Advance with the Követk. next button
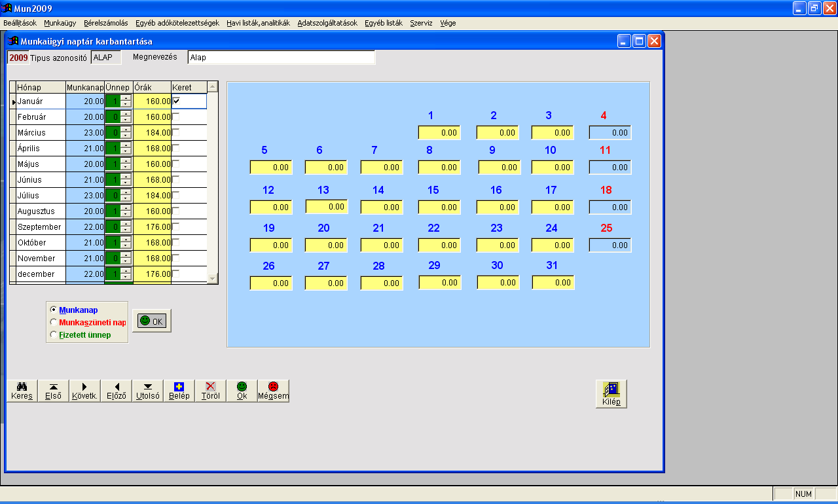Screen dimensions: 838x504 click(x=84, y=391)
